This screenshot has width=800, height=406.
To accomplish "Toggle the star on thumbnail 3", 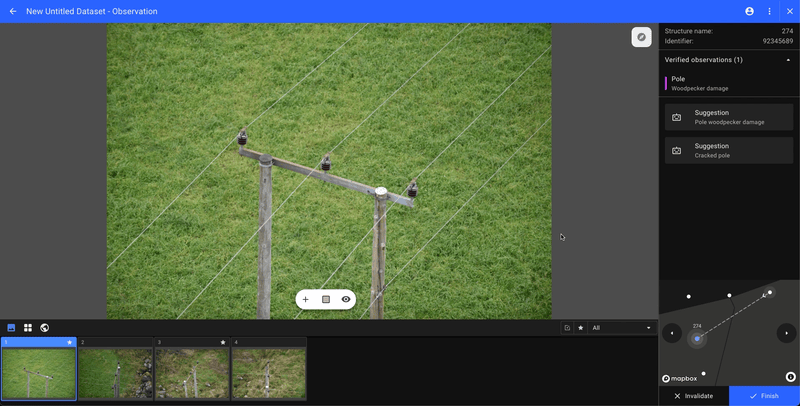I will tap(223, 342).
